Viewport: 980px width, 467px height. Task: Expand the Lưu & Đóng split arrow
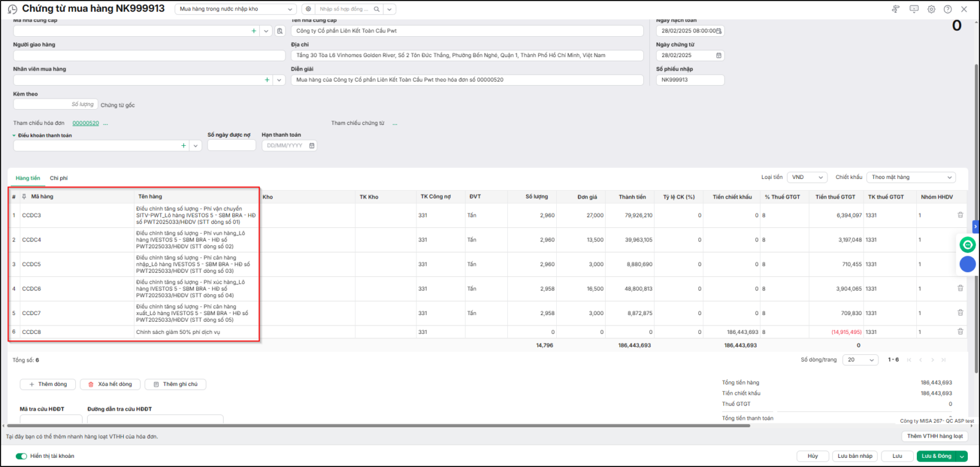[x=962, y=456]
